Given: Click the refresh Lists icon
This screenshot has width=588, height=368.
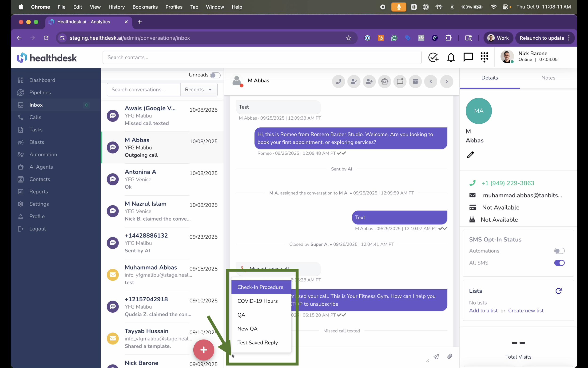Looking at the screenshot, I should (x=559, y=291).
